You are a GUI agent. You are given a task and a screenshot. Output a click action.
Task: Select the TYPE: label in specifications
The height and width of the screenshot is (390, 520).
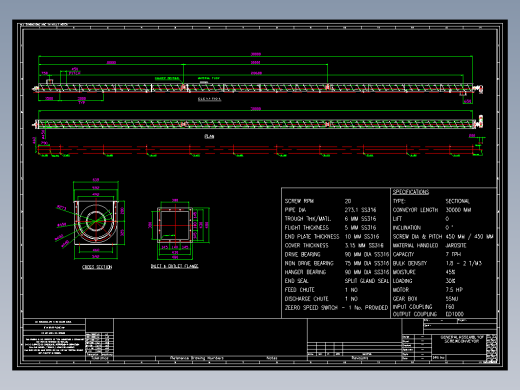[x=399, y=201]
